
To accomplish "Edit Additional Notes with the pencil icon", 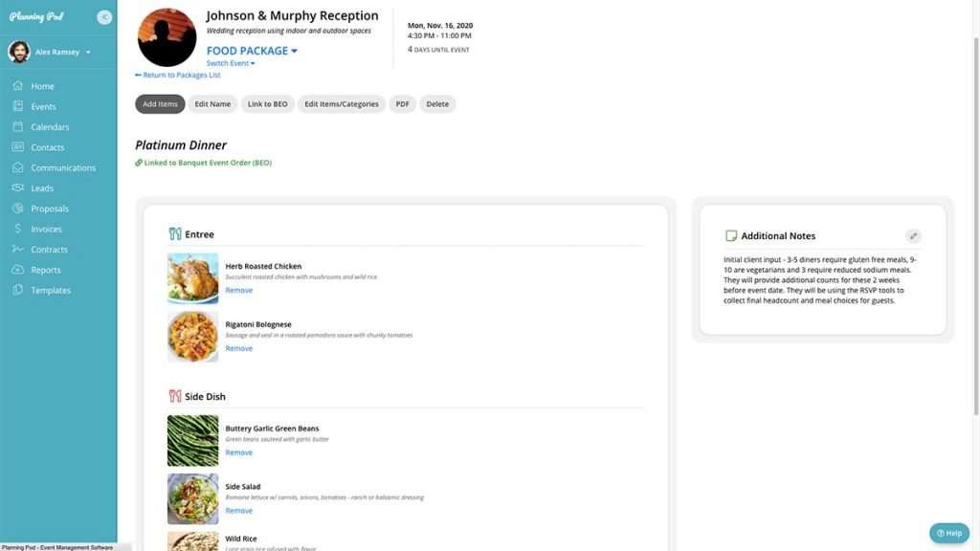I will point(913,236).
